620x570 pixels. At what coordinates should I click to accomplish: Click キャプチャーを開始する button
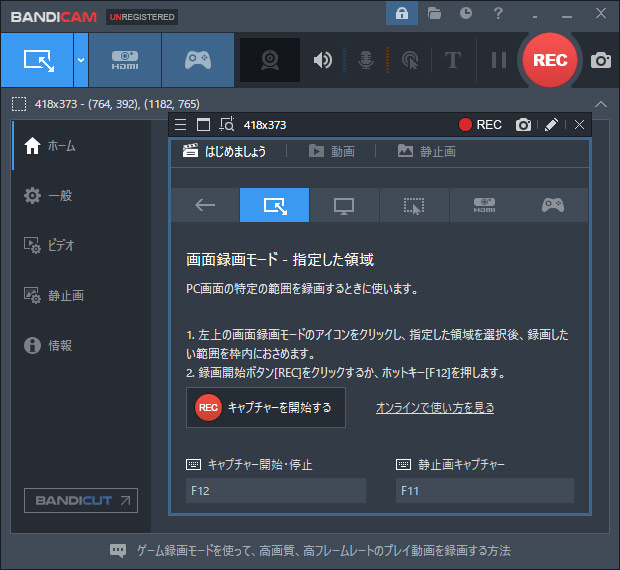coord(266,408)
